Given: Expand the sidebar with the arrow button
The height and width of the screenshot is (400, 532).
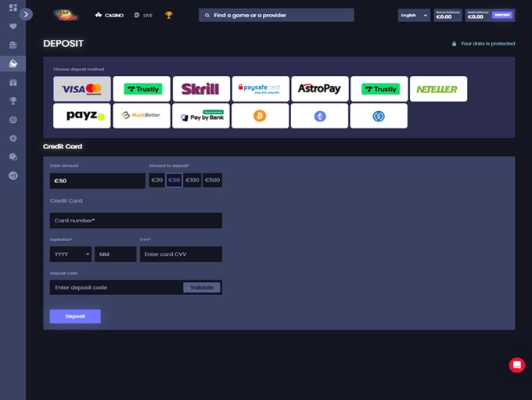Looking at the screenshot, I should coord(27,14).
